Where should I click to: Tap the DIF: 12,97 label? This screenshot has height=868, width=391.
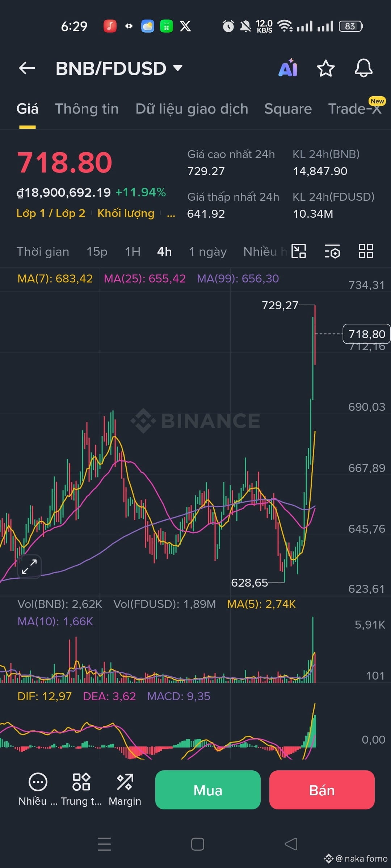pos(45,696)
